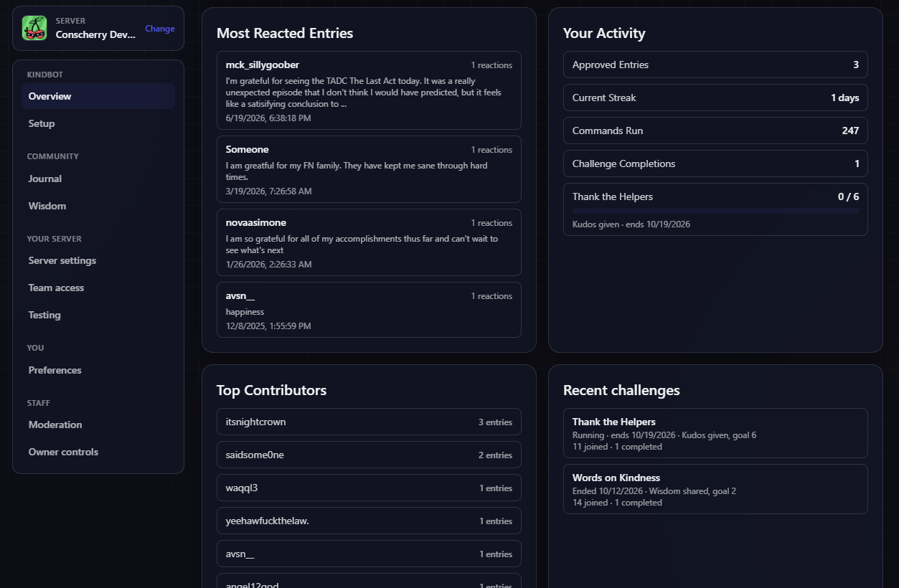Select top contributor itsnightcrown
Viewport: 899px width, 588px height.
pyautogui.click(x=369, y=422)
